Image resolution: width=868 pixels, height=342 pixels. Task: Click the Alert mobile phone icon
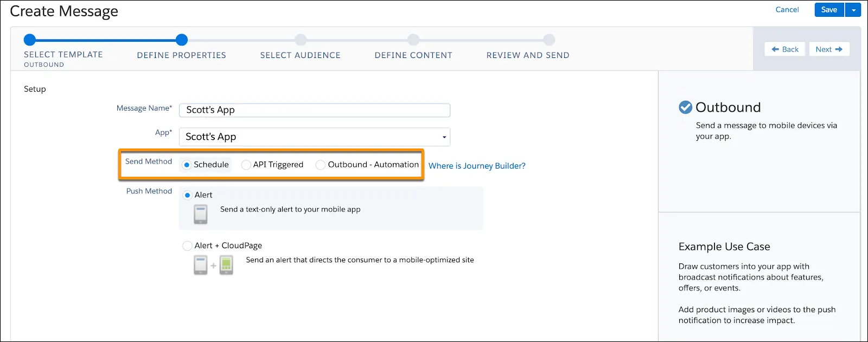click(x=201, y=214)
